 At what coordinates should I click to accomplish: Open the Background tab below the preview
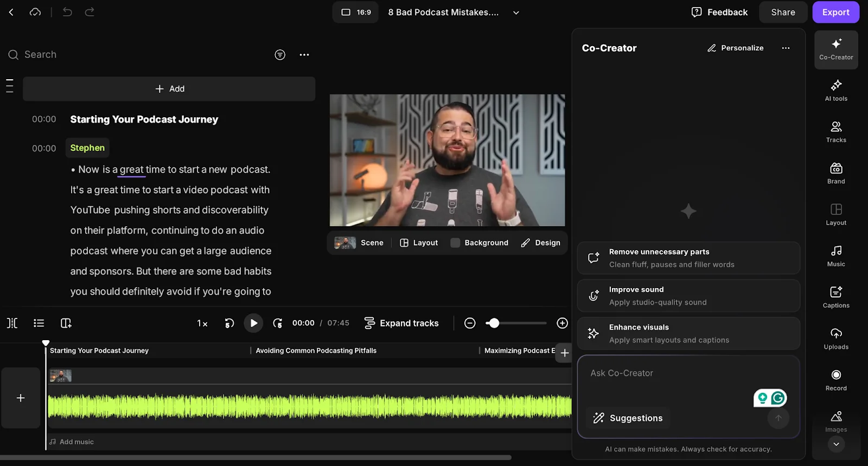pyautogui.click(x=480, y=242)
